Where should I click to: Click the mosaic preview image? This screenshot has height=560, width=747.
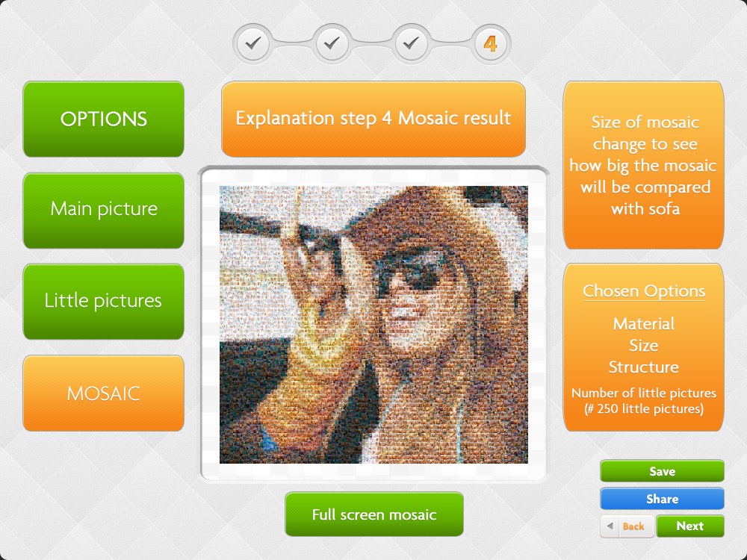pyautogui.click(x=373, y=324)
